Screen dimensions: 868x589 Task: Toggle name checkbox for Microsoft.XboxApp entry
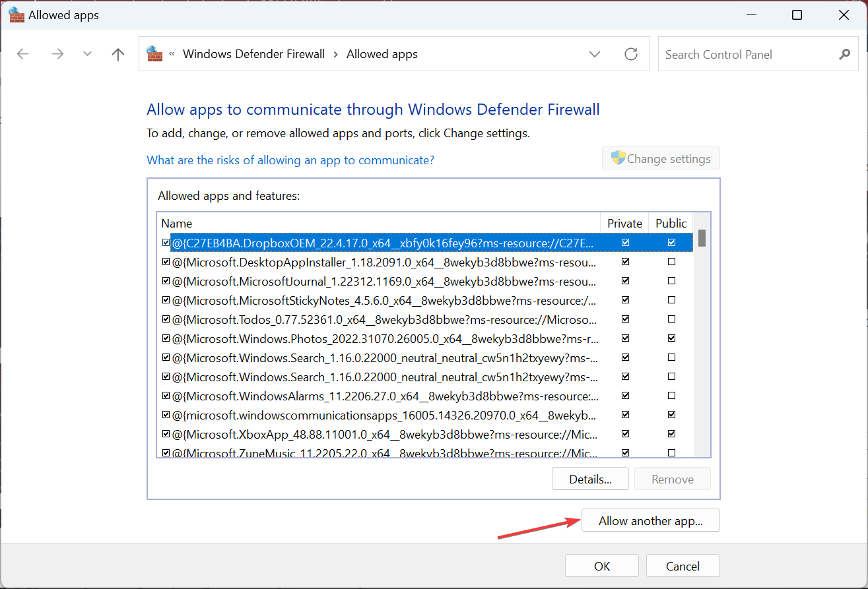pos(166,434)
